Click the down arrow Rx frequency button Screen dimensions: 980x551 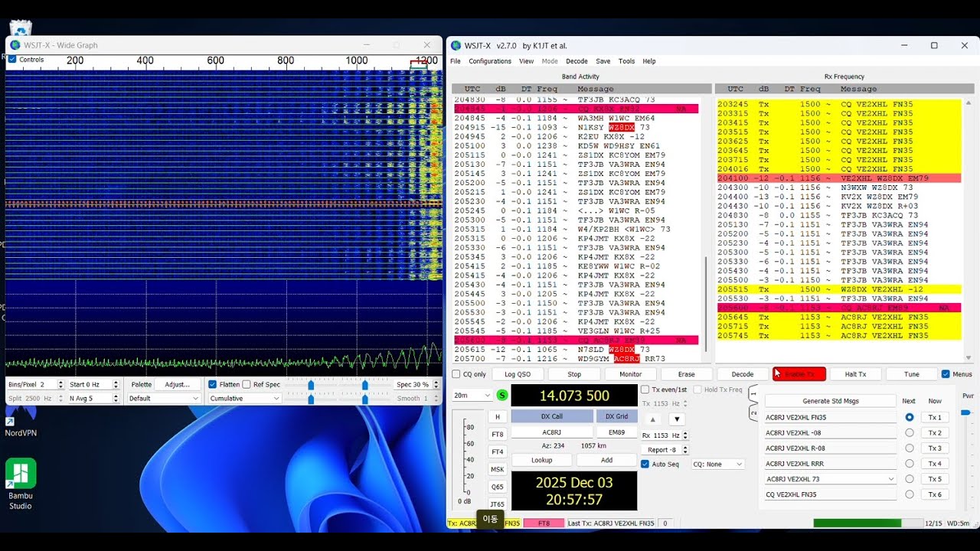[677, 419]
